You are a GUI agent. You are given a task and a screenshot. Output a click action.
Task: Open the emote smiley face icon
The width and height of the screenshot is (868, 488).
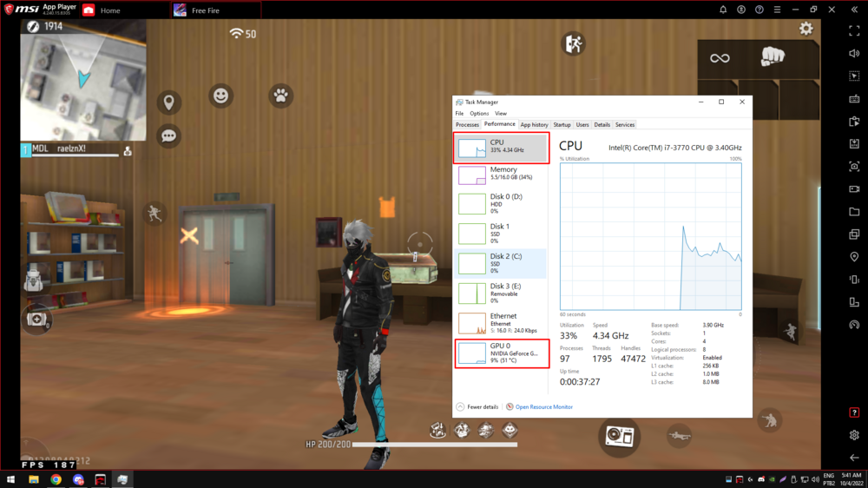221,96
